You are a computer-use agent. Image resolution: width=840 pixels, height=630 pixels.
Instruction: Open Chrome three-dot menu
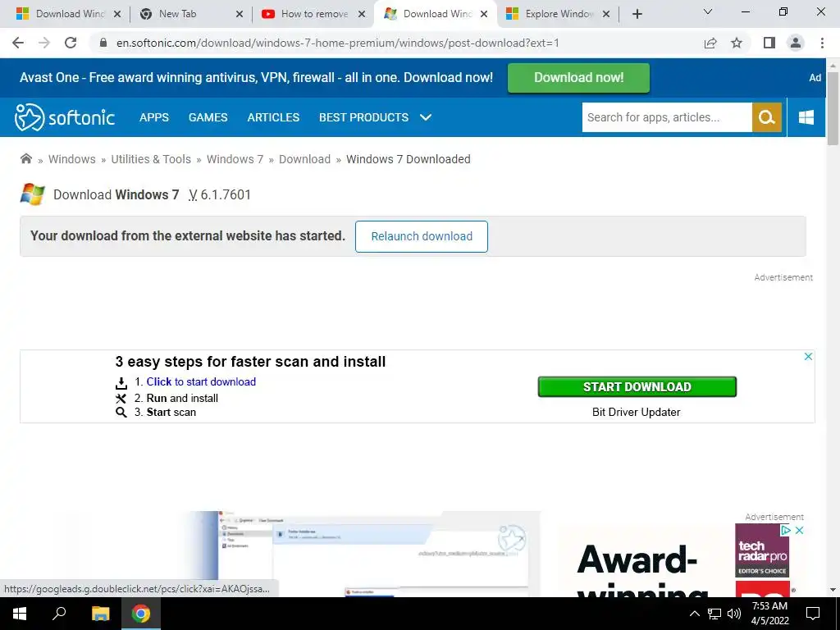coord(822,43)
